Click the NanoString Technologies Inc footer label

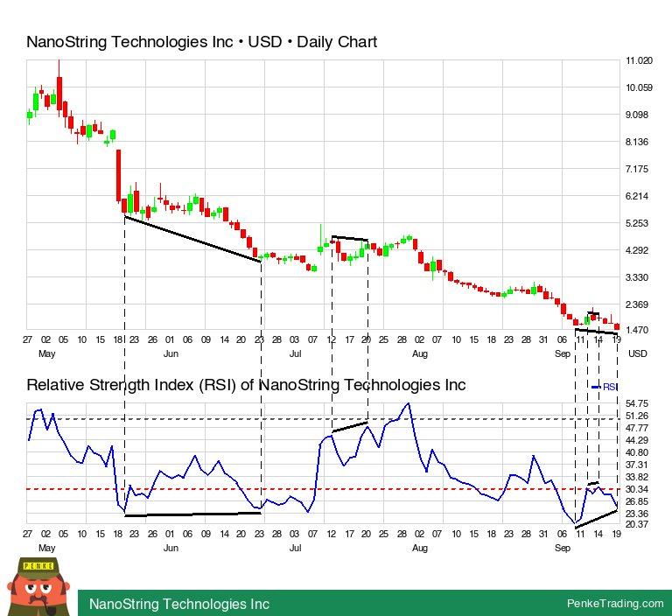click(179, 604)
